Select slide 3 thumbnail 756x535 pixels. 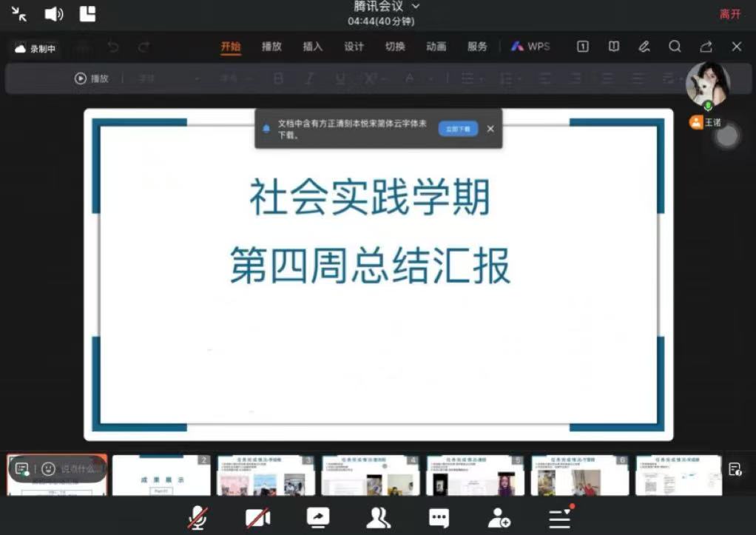click(266, 476)
